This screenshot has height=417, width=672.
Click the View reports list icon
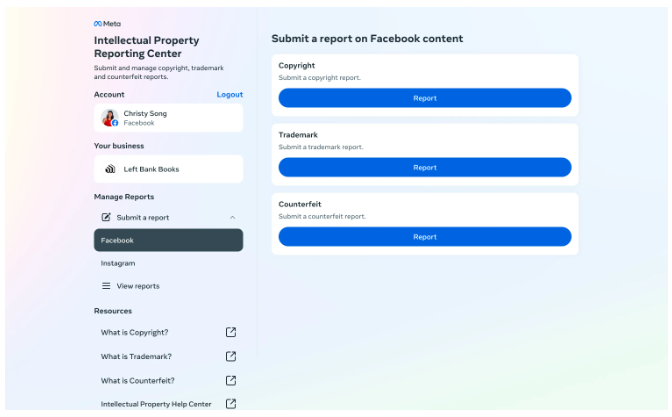click(x=106, y=286)
